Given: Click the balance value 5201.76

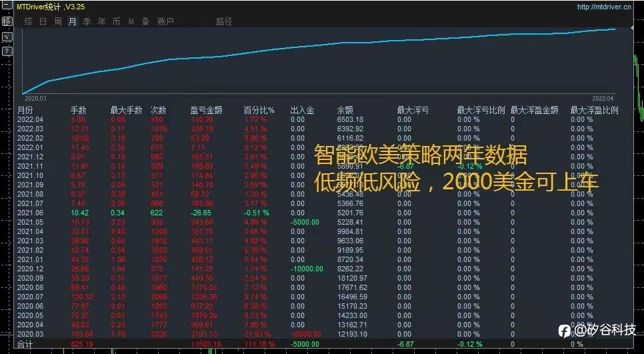Looking at the screenshot, I should 351,213.
